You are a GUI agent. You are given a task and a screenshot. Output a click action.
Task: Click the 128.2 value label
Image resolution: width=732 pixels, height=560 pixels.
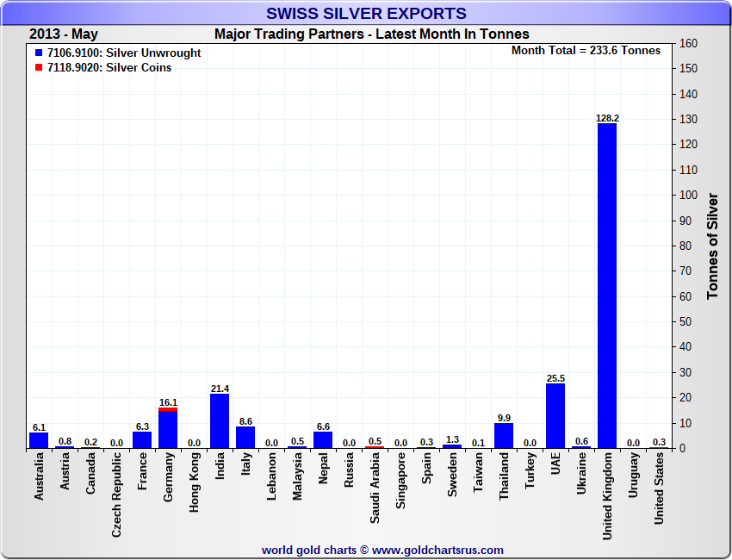(607, 118)
